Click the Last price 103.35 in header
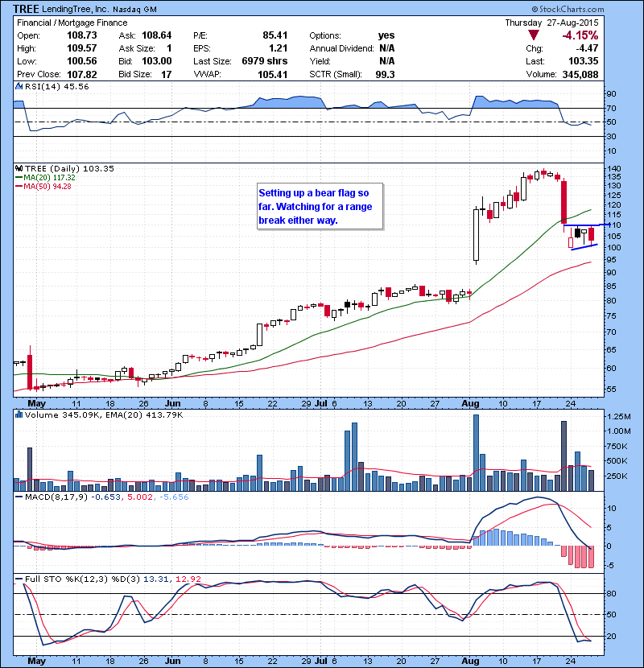This screenshot has height=668, width=644. 583,61
